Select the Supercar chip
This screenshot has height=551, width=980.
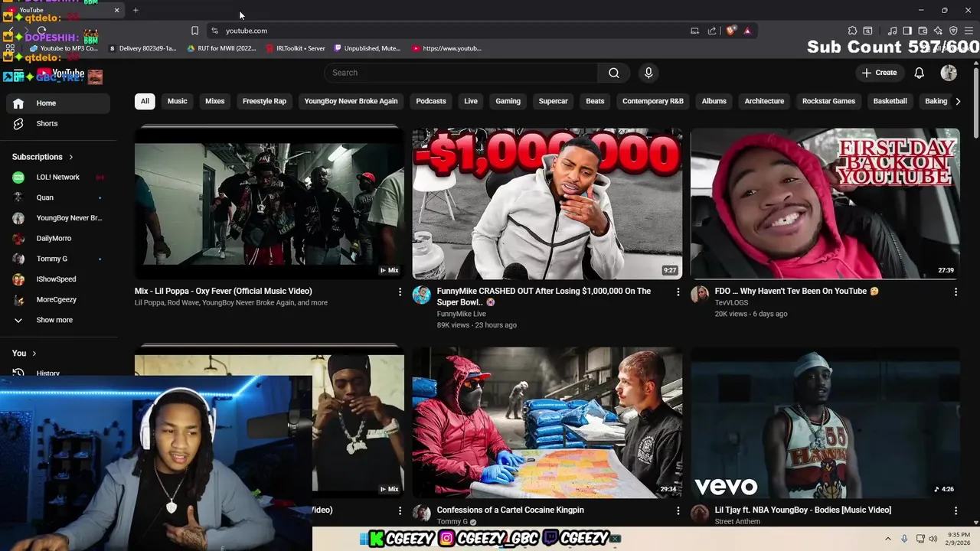tap(553, 101)
